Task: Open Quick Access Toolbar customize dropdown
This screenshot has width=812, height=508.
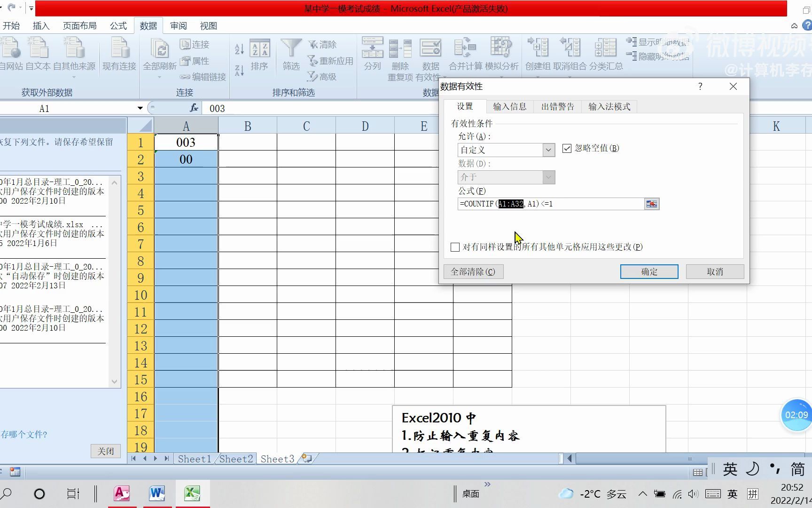Action: [31, 8]
